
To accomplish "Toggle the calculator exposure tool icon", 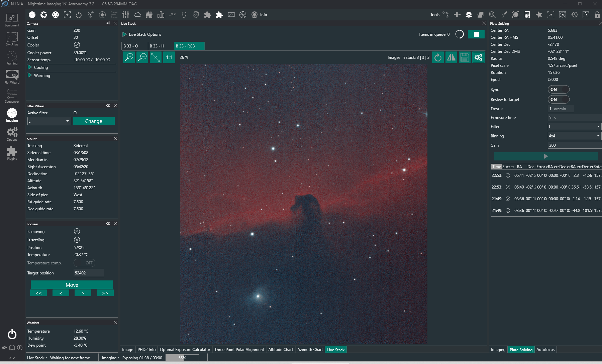I will pos(527,15).
